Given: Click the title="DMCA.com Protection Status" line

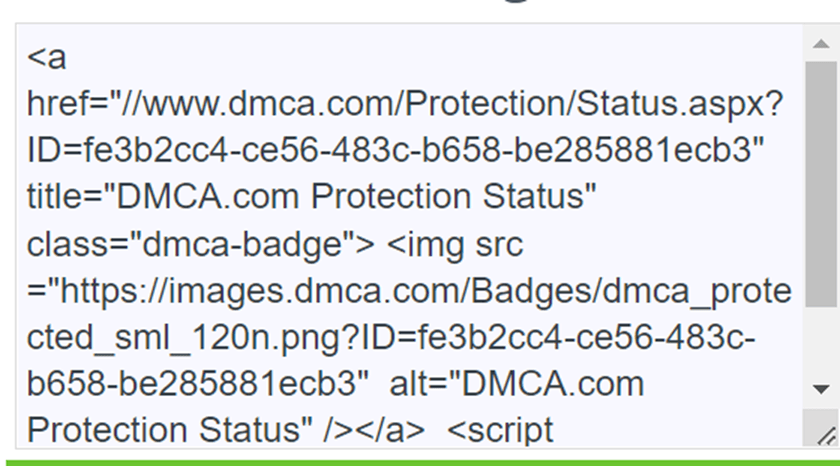Looking at the screenshot, I should point(311,196).
